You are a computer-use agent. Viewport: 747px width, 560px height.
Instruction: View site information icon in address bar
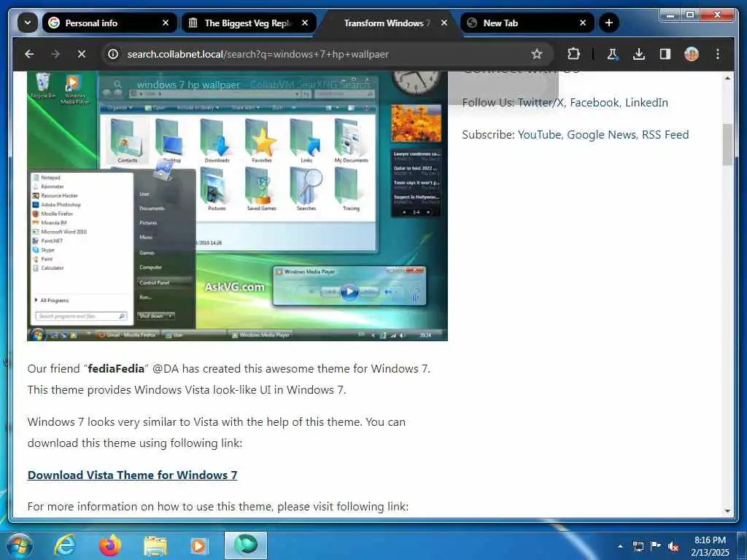[x=113, y=54]
